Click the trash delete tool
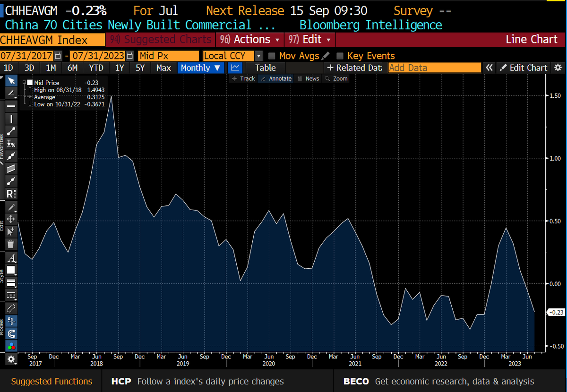 (11, 244)
